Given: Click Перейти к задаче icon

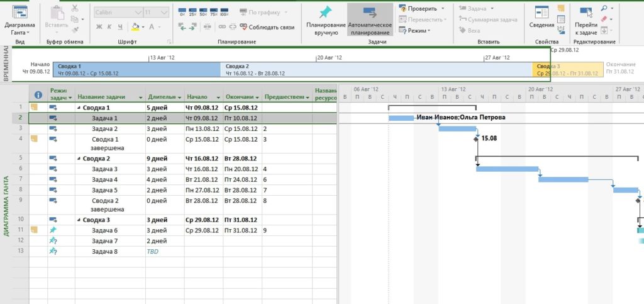Looking at the screenshot, I should 586,13.
